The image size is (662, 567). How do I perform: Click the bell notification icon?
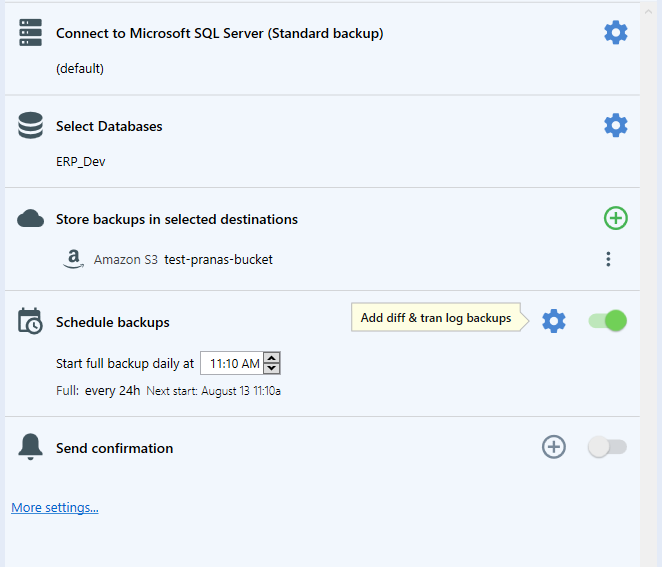[x=30, y=447]
